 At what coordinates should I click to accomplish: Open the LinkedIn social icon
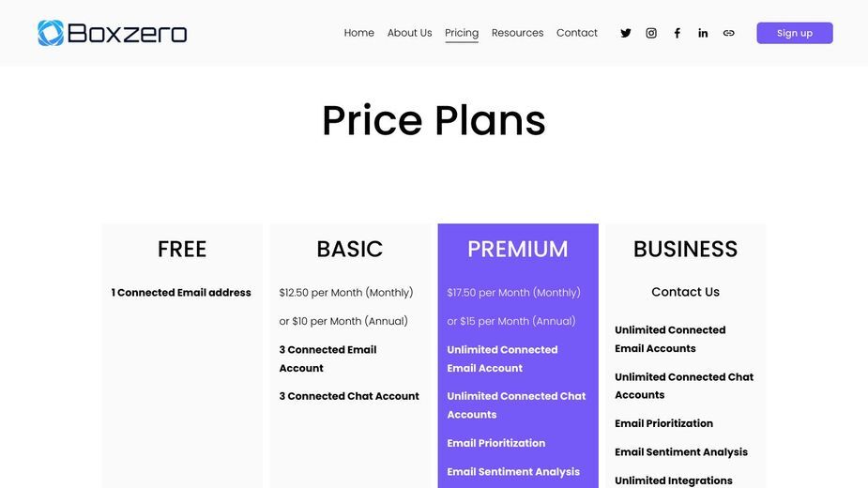(x=703, y=33)
